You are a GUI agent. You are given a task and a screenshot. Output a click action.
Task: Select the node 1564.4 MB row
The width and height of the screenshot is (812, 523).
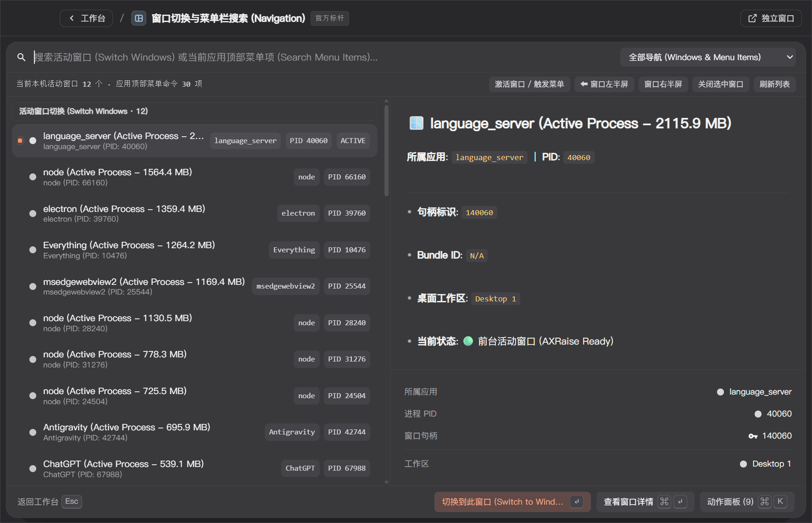[x=195, y=177]
